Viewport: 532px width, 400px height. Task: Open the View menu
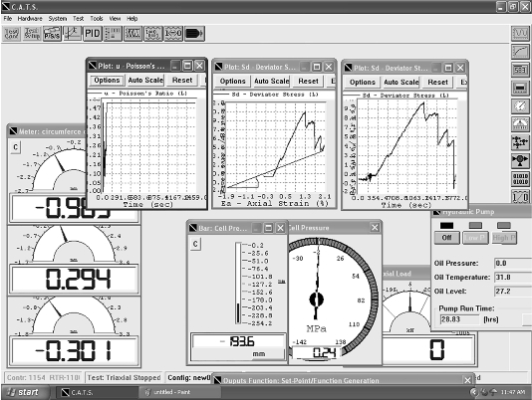(x=115, y=19)
